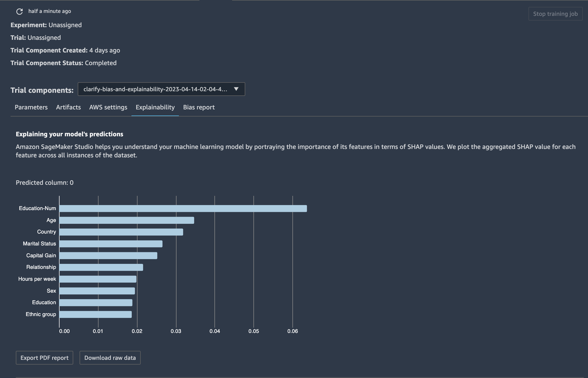
Task: Expand the Trial components dropdown arrow
Action: coord(236,89)
